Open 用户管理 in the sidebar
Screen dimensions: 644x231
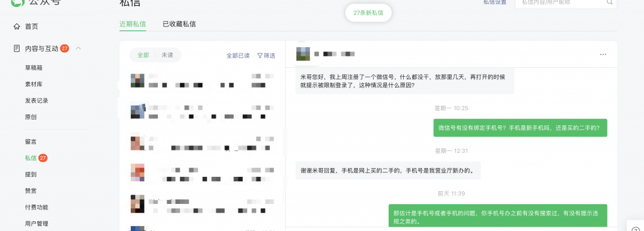[x=36, y=223]
